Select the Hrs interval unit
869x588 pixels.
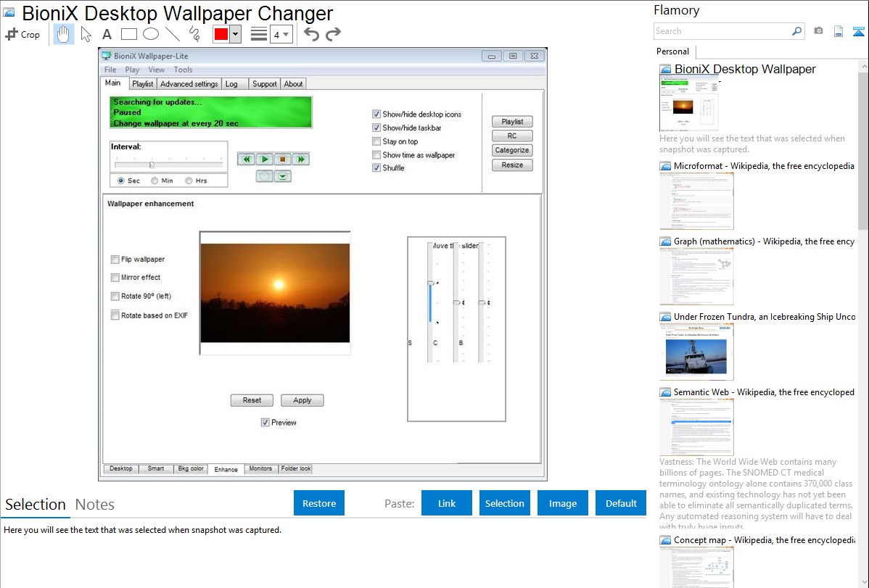click(x=196, y=181)
